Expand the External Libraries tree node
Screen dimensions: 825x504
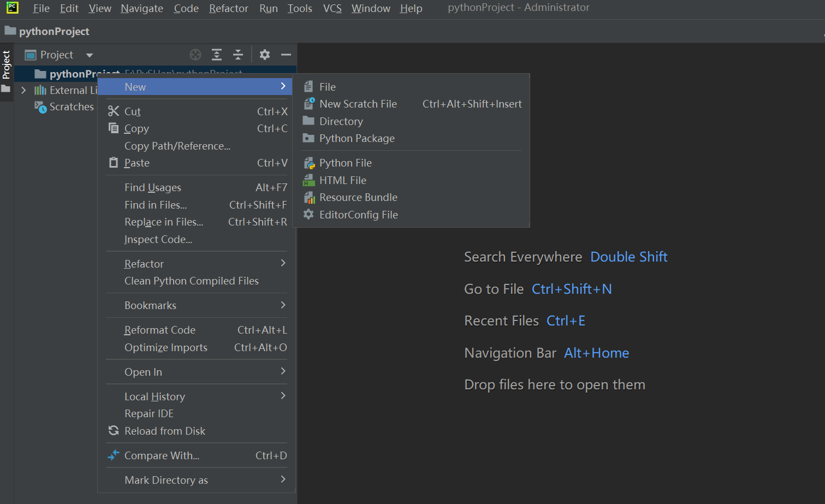[23, 90]
